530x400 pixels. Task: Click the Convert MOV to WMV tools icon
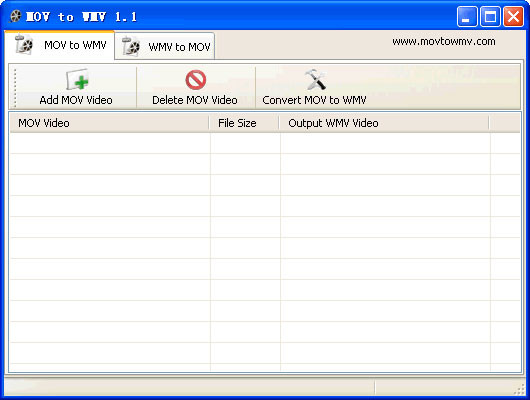(315, 80)
